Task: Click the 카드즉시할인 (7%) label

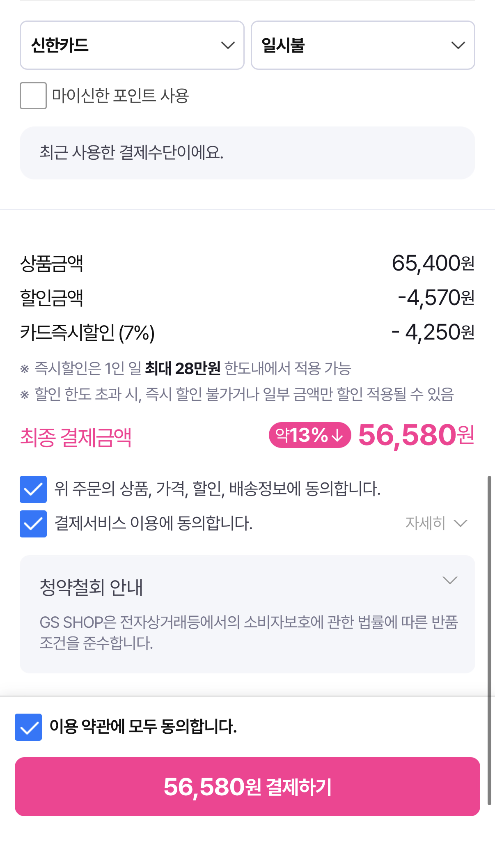Action: [x=87, y=333]
